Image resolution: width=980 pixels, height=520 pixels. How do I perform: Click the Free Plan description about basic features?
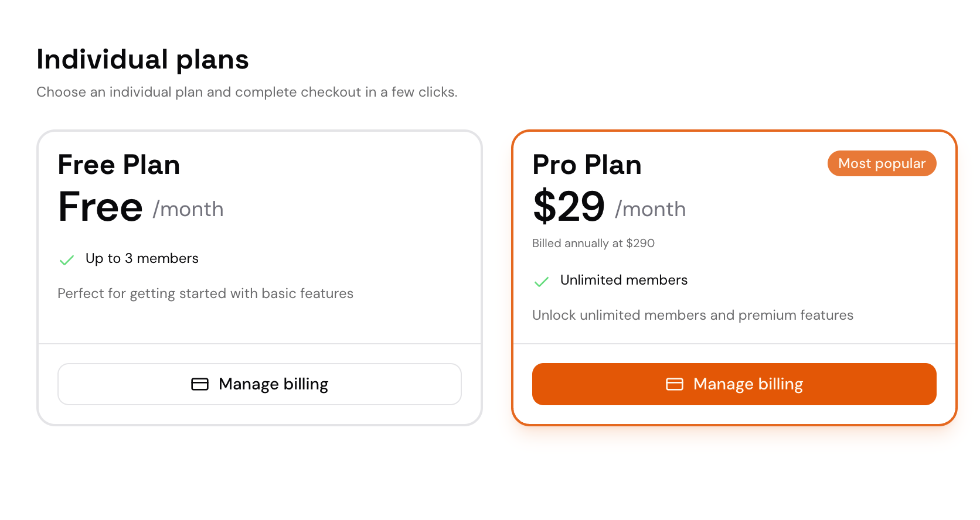click(205, 293)
